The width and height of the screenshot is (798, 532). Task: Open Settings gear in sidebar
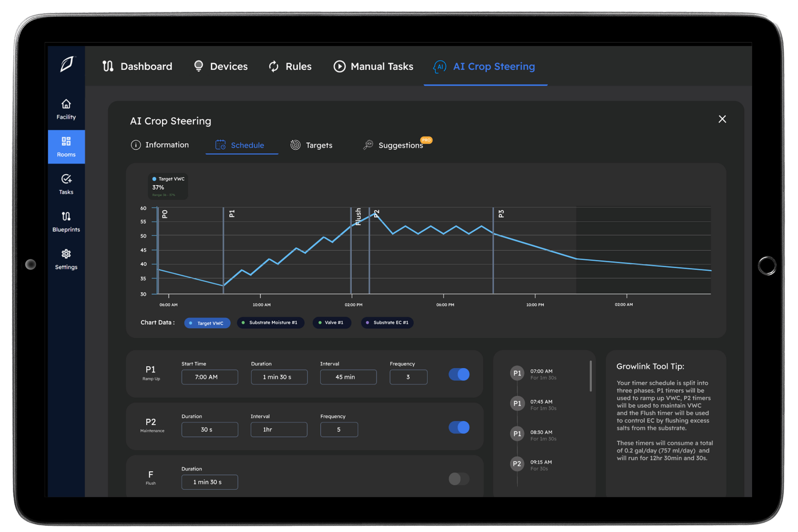[66, 259]
